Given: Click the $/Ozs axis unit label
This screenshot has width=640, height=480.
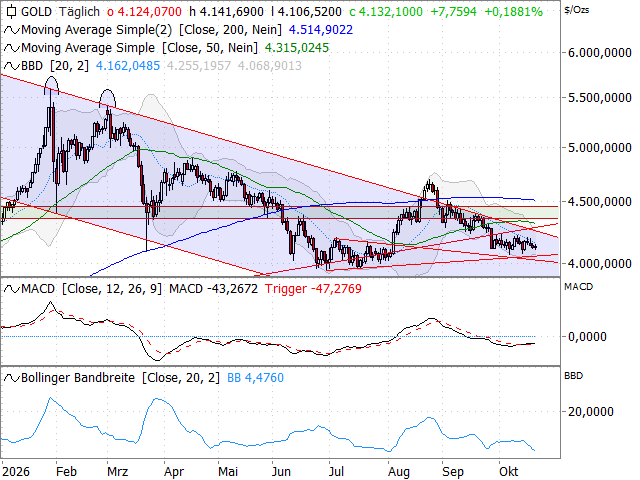Looking at the screenshot, I should click(x=576, y=9).
